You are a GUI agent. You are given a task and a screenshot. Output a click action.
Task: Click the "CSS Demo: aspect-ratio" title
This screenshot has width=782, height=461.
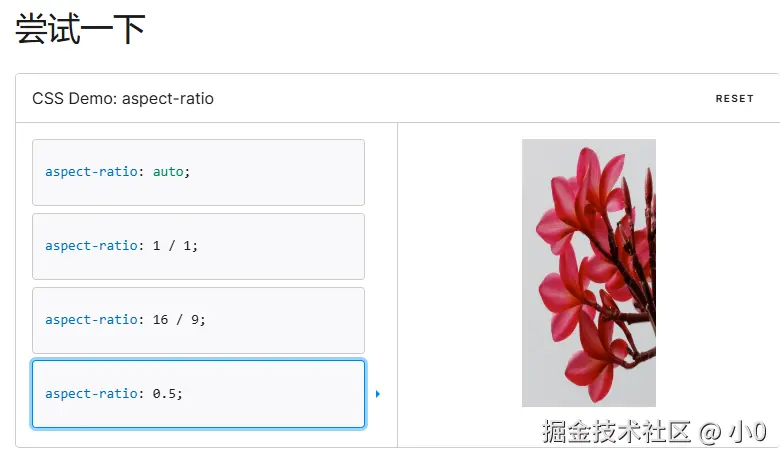(123, 99)
